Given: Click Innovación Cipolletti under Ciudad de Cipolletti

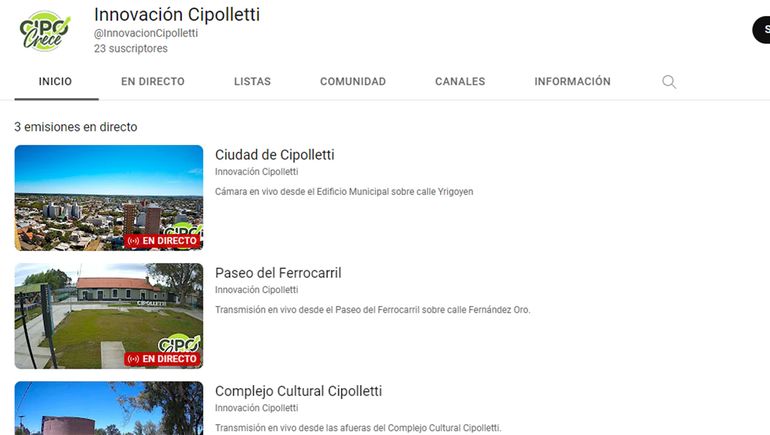Looking at the screenshot, I should [x=256, y=172].
